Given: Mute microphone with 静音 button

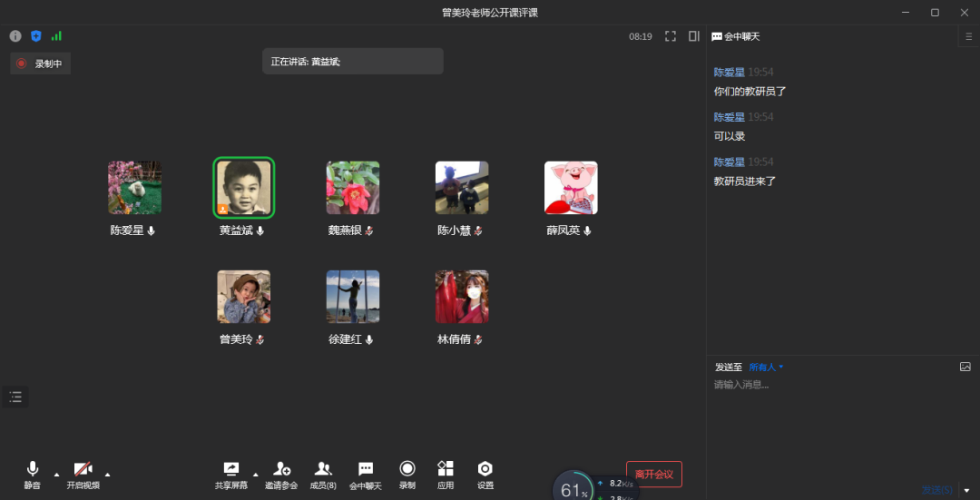Looking at the screenshot, I should 33,475.
